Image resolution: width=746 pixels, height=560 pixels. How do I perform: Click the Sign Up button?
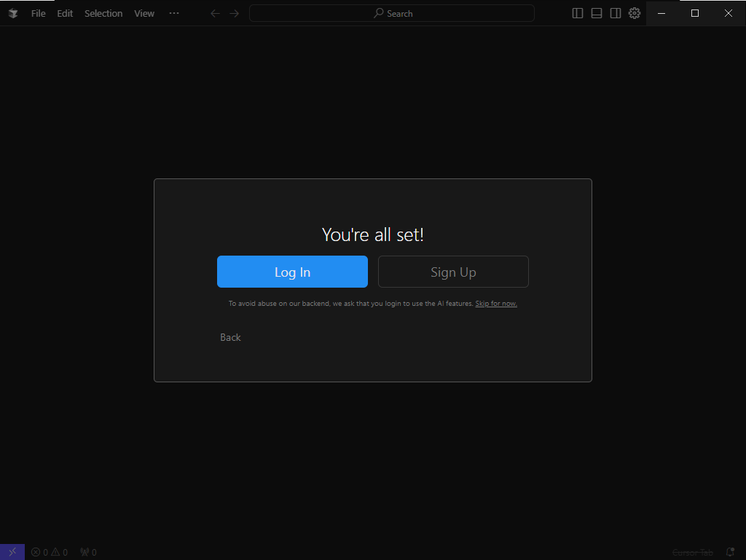[x=453, y=272]
